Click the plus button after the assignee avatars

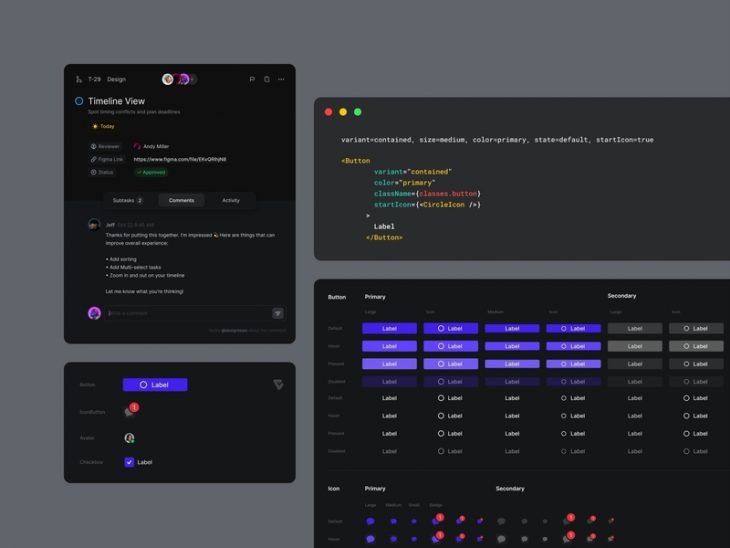192,79
